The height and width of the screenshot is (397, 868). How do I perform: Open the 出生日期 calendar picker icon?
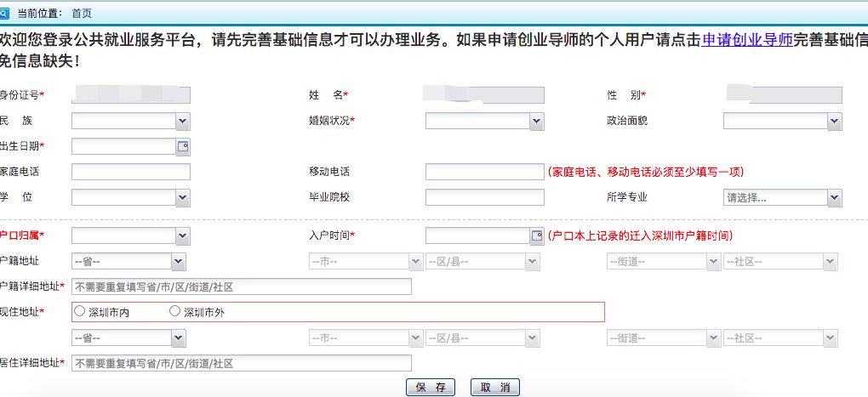pyautogui.click(x=182, y=146)
